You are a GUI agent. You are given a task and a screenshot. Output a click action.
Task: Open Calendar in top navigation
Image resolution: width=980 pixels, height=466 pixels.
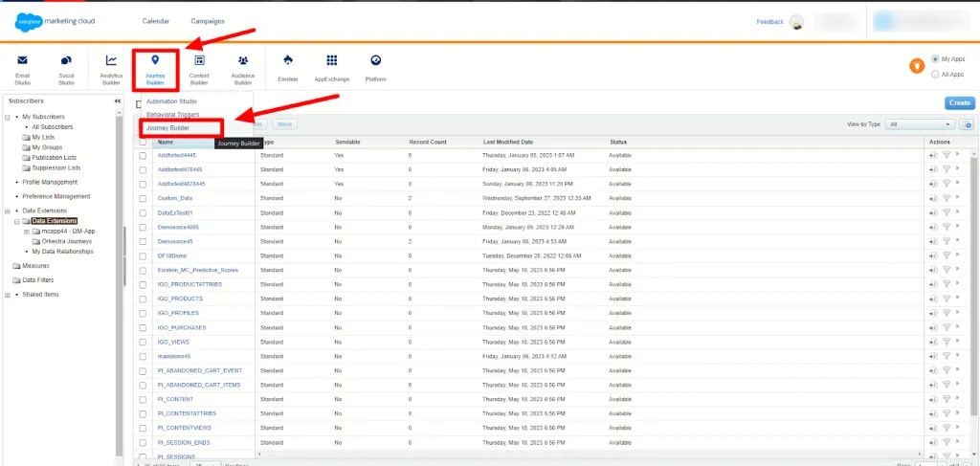[x=156, y=21]
